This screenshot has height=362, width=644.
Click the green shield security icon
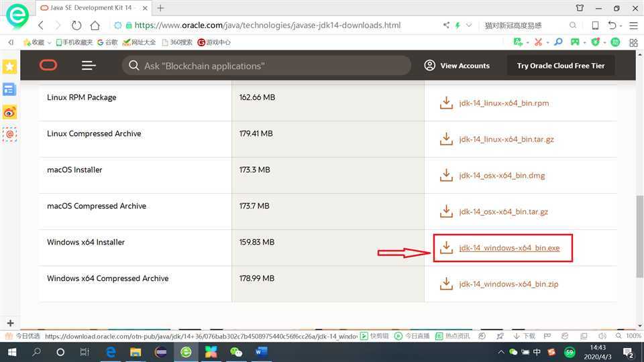tap(595, 42)
